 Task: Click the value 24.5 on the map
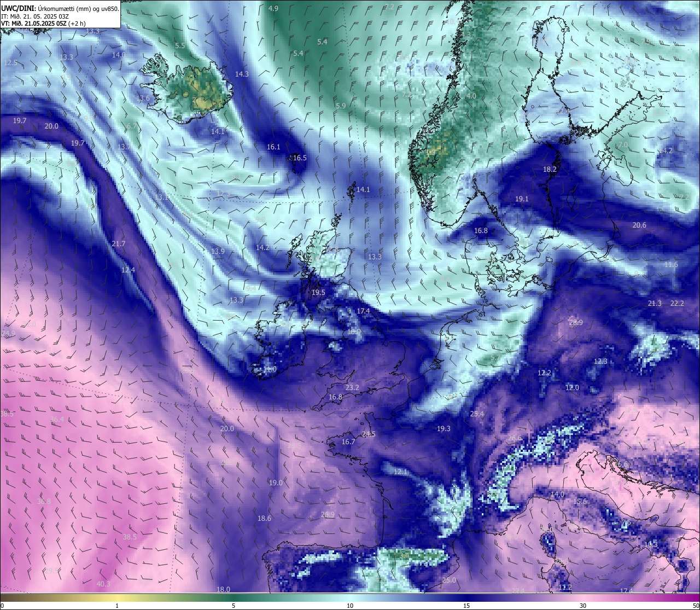tap(369, 434)
